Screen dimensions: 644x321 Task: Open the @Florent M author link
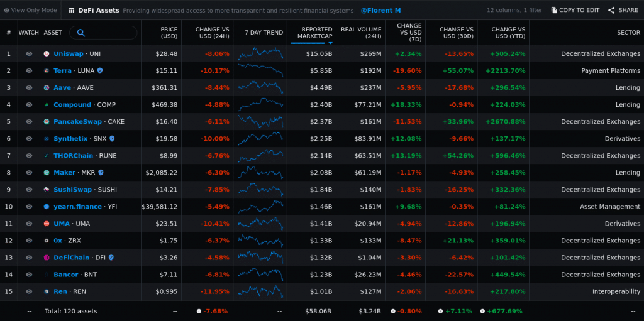[x=380, y=10]
